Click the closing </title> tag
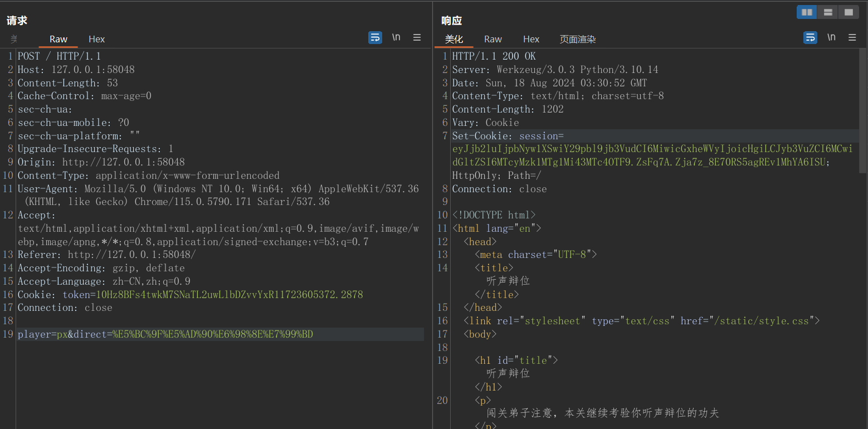 click(496, 294)
